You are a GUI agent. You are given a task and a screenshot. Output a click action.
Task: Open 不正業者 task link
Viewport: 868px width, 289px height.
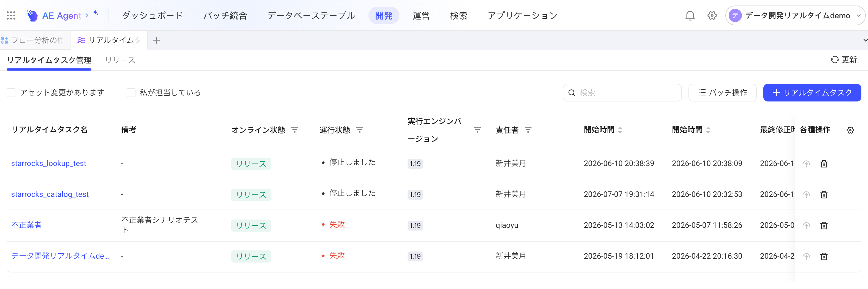26,225
